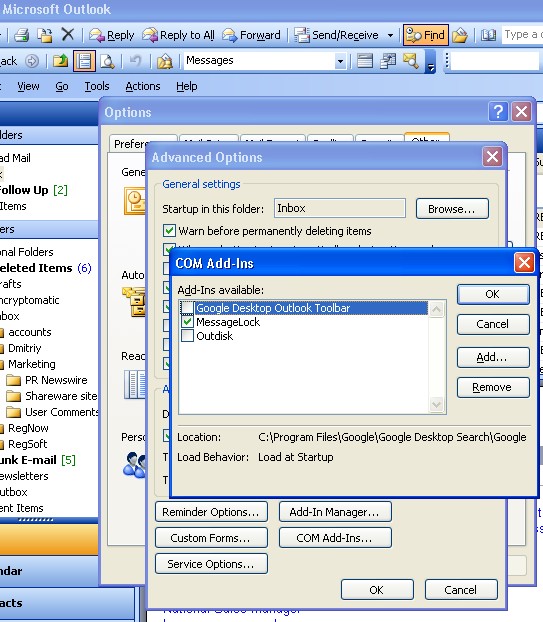Viewport: 543px width, 622px height.
Task: Open the View menu
Action: tap(28, 86)
